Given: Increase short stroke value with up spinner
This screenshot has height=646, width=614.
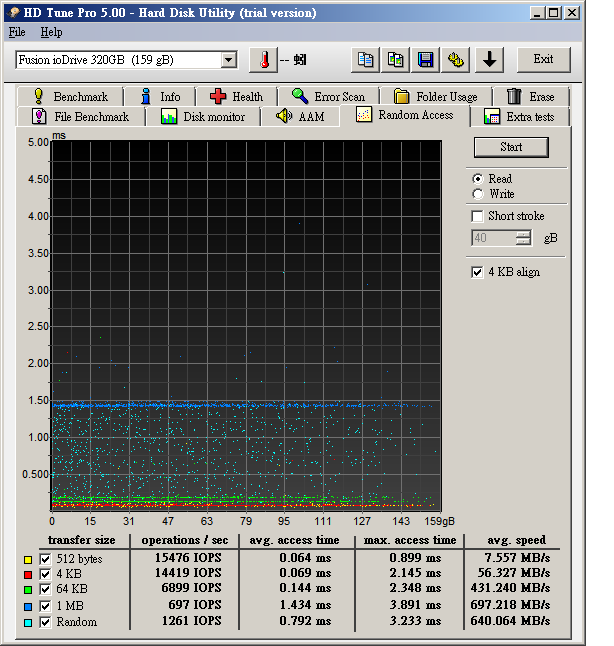Looking at the screenshot, I should 523,234.
